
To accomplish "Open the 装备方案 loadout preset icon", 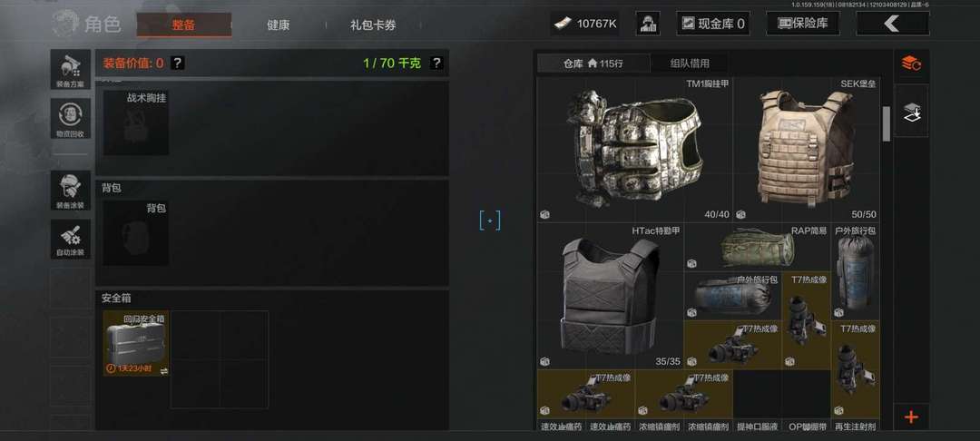I will tap(71, 70).
